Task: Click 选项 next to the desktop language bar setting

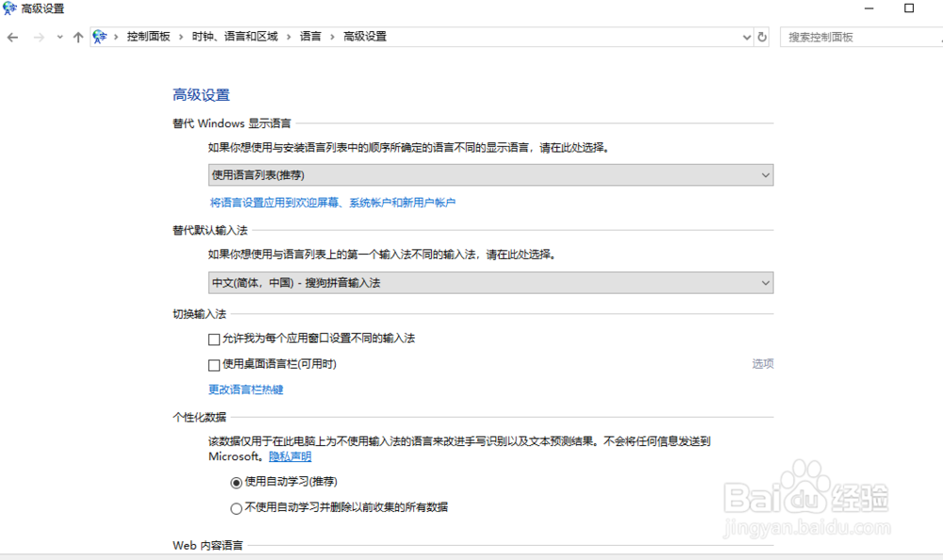Action: point(762,364)
